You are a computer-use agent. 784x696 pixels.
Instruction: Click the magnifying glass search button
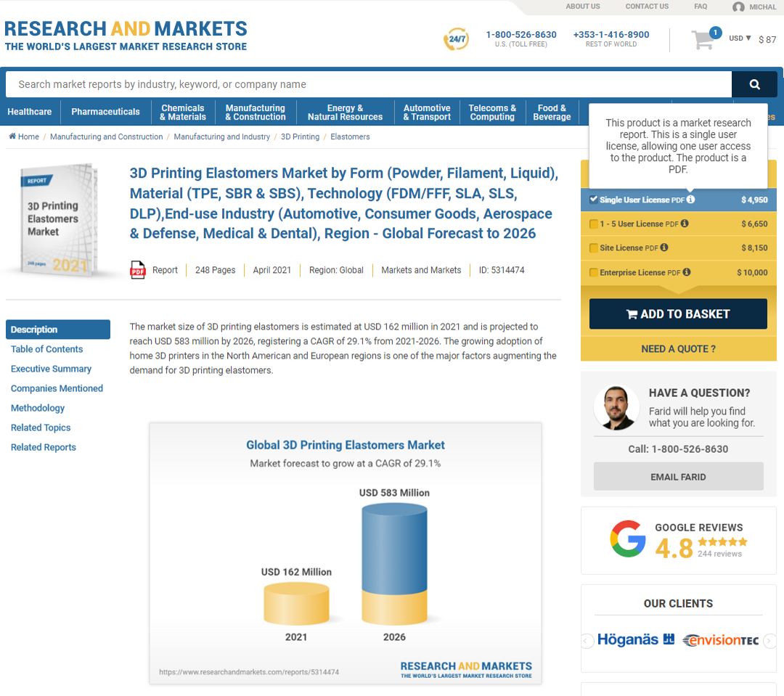pyautogui.click(x=754, y=84)
